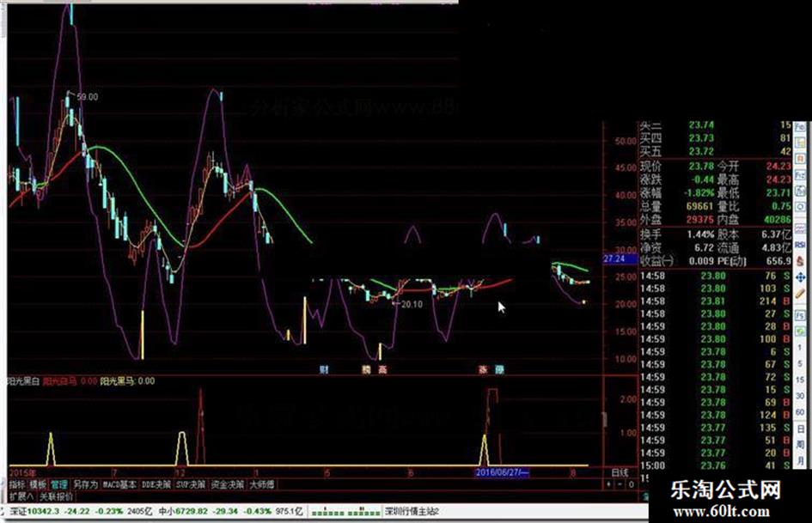Viewport: 812px width, 523px height.
Task: Click the 外盘 29375 value
Action: tap(699, 220)
